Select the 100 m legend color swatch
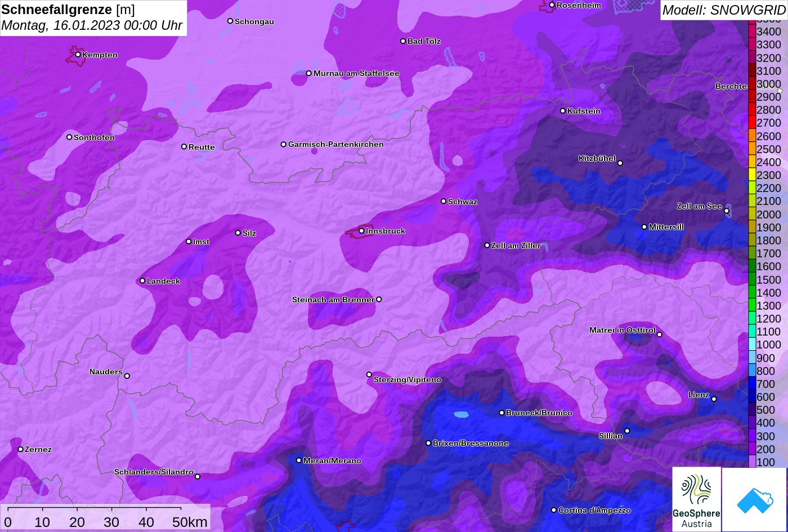This screenshot has width=788, height=532. [752, 462]
